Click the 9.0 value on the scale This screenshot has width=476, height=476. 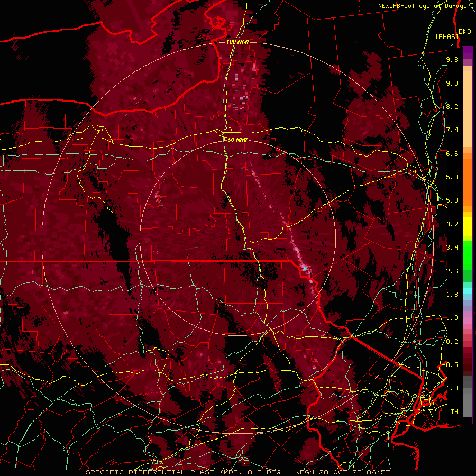coord(452,83)
